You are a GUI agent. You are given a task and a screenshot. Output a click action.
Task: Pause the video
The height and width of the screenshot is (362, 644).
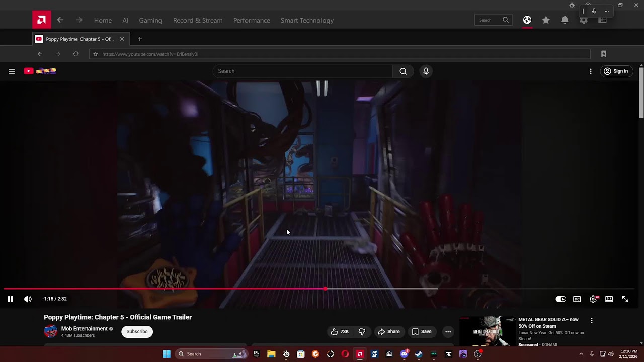click(10, 299)
